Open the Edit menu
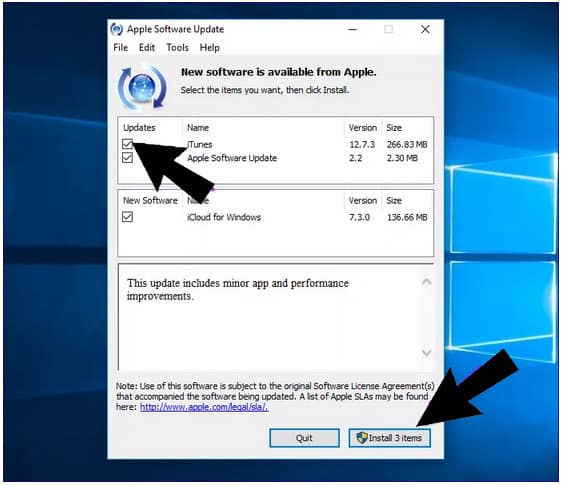Viewport: 565px width, 485px height. tap(147, 48)
